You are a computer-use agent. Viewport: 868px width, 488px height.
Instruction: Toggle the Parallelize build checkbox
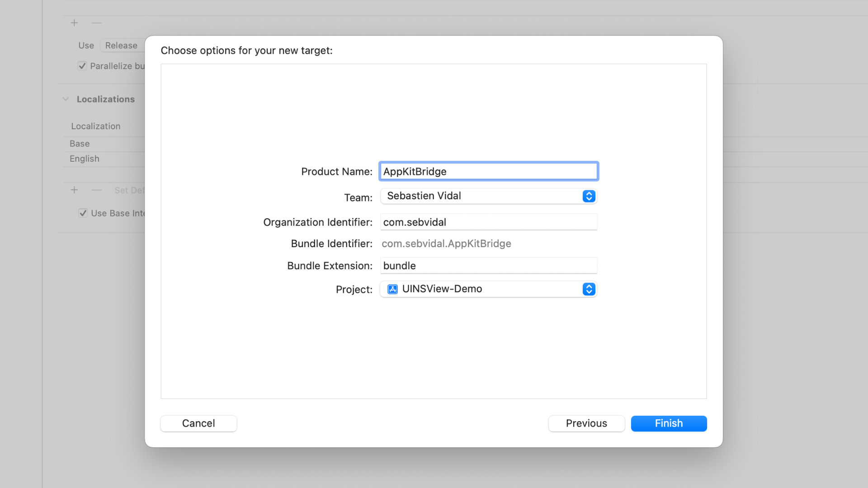pyautogui.click(x=82, y=66)
